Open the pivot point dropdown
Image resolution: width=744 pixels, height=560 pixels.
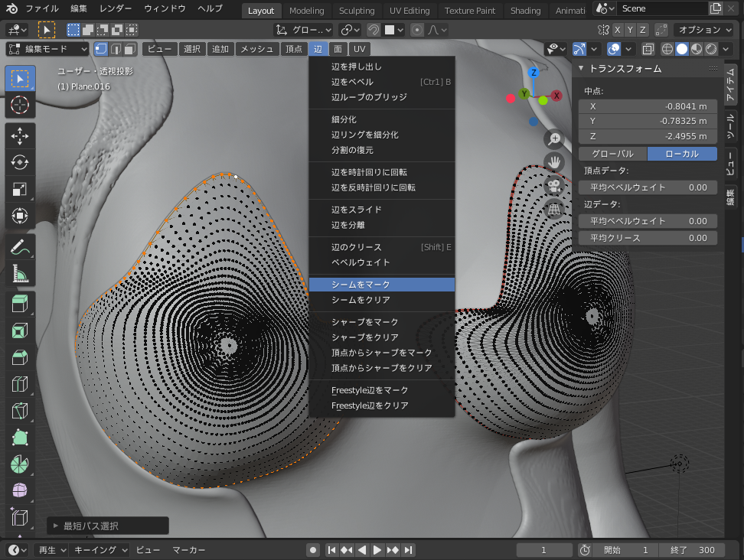[351, 30]
